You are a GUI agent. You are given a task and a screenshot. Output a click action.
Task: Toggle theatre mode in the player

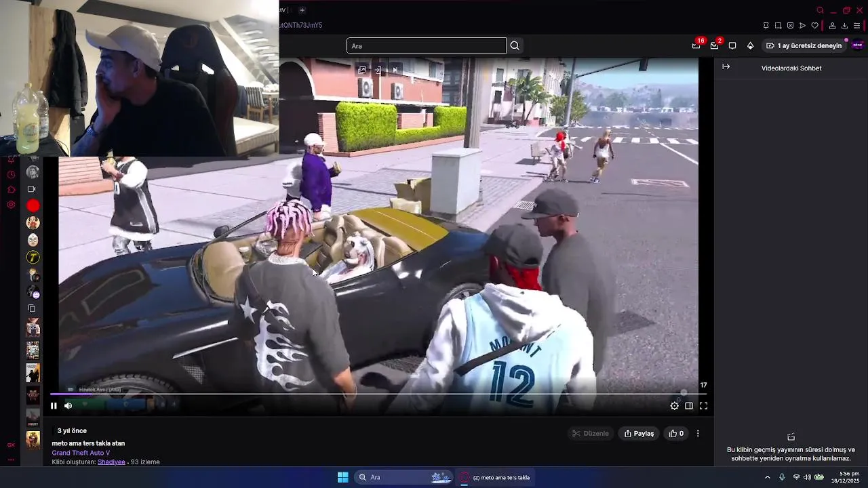coord(689,406)
